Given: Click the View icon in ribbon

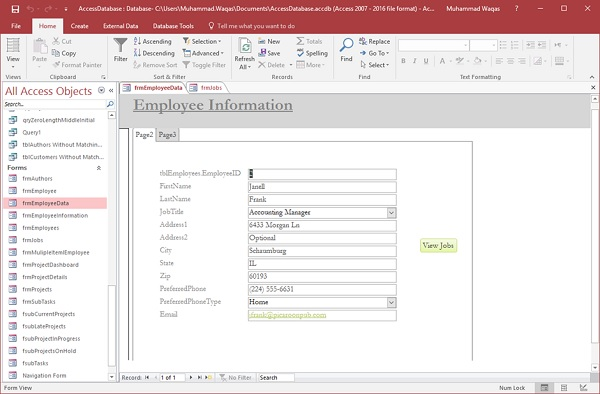Looking at the screenshot, I should [13, 46].
